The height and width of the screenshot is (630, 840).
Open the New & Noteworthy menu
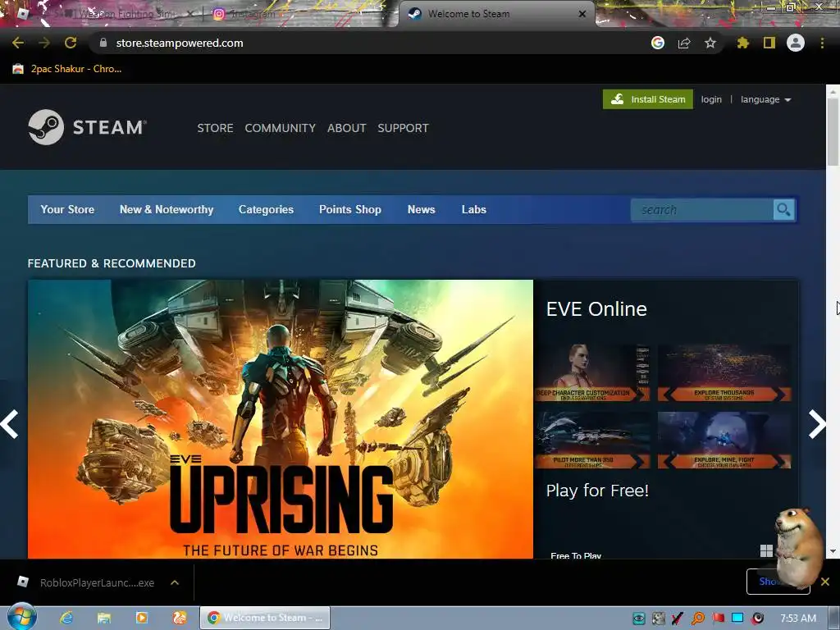point(167,209)
